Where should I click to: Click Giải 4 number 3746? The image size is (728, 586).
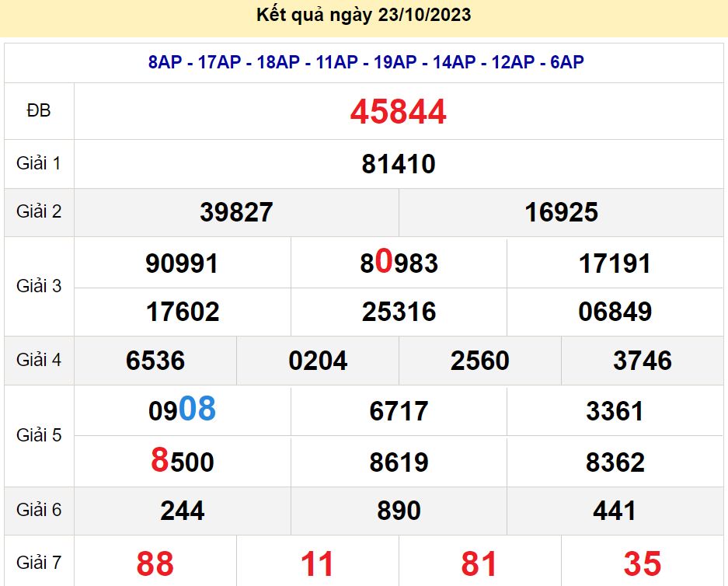642,361
